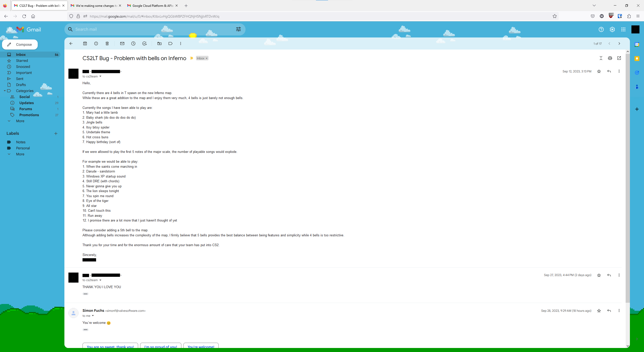Click the Move to folder icon
The image size is (644, 352).
[x=159, y=43]
